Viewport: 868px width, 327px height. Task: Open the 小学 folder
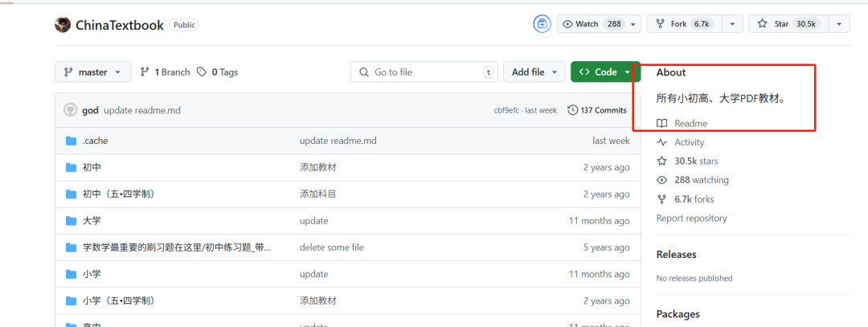(92, 274)
